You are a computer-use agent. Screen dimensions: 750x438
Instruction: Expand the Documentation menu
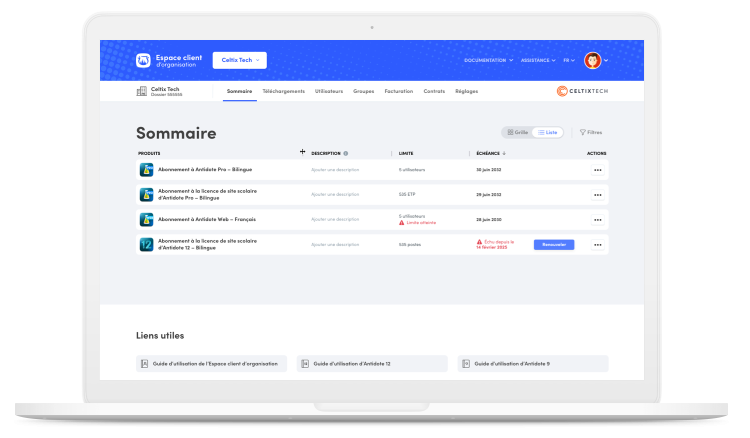(x=488, y=60)
